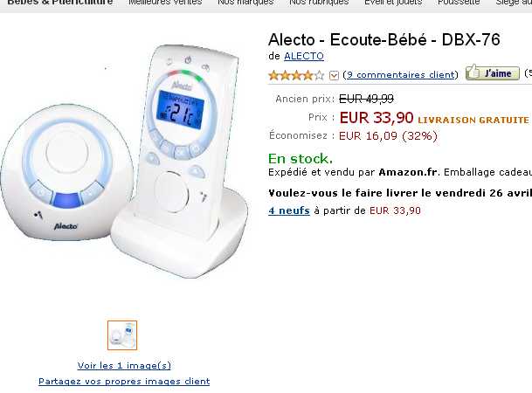Click Bébés & Puériculture heading link

[x=59, y=3]
